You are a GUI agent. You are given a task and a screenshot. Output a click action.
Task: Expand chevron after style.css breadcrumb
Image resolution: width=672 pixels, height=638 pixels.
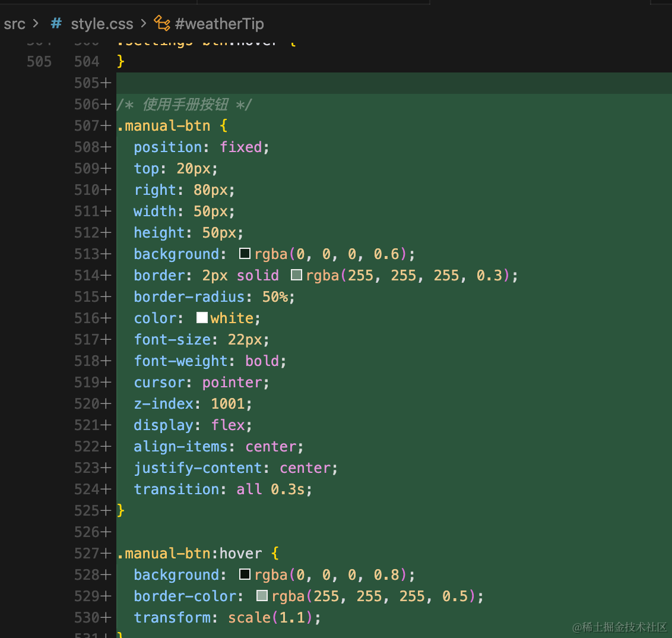click(x=144, y=24)
